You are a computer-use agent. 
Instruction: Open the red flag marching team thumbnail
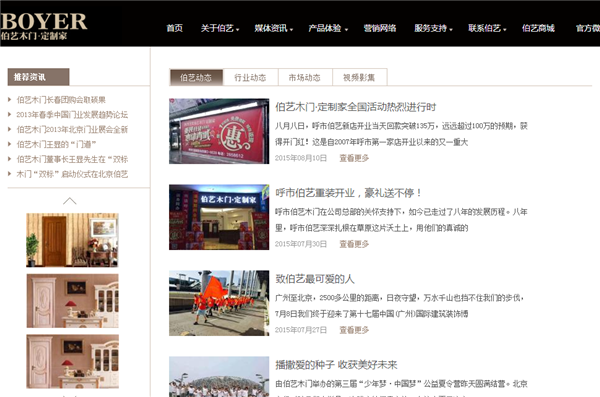(219, 303)
